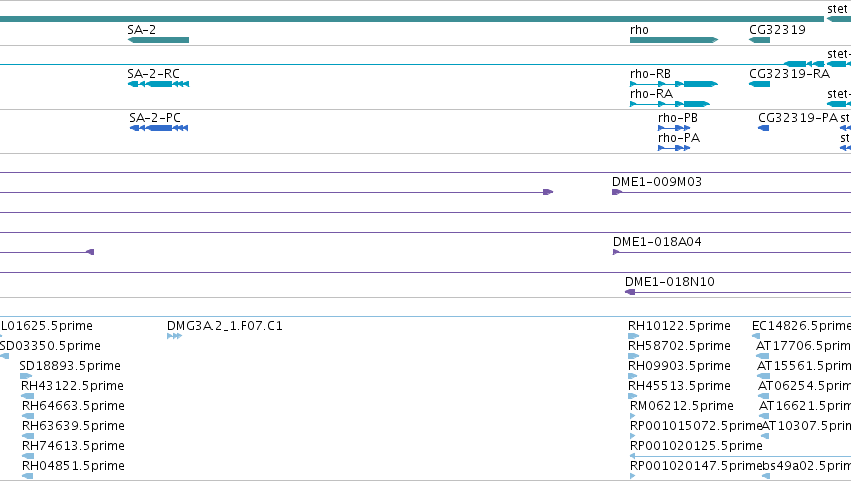Screen dimensions: 851x481
Task: Select the rho-RB transcript glyph
Action: [x=674, y=84]
